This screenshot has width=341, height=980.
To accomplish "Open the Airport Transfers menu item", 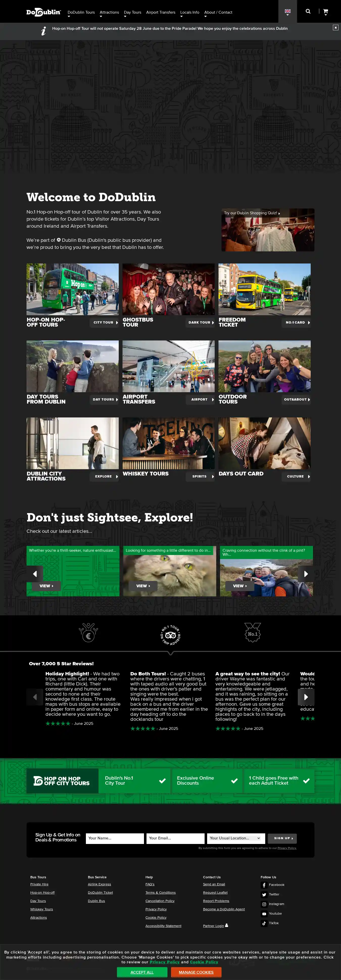I will [x=161, y=13].
